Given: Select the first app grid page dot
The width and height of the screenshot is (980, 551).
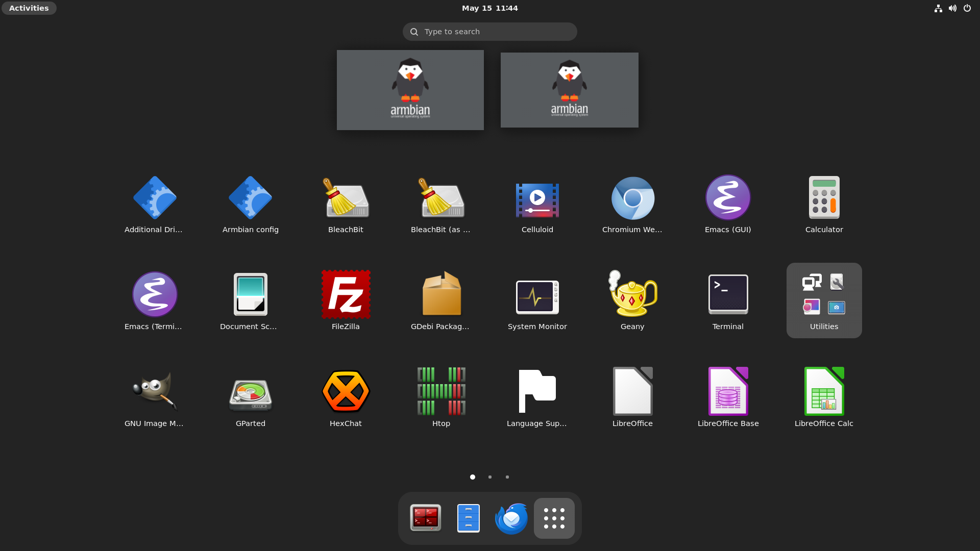Looking at the screenshot, I should coord(473,477).
